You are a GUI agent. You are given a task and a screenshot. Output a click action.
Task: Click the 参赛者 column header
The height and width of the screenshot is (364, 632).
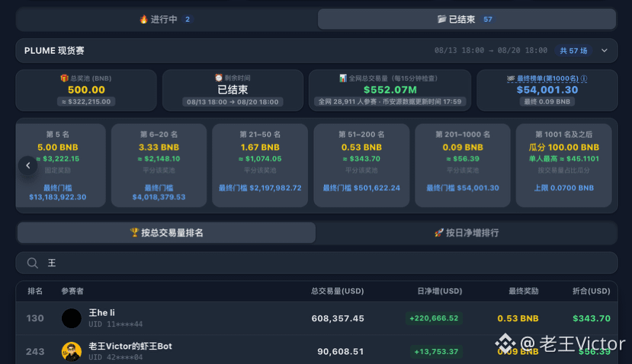[72, 291]
